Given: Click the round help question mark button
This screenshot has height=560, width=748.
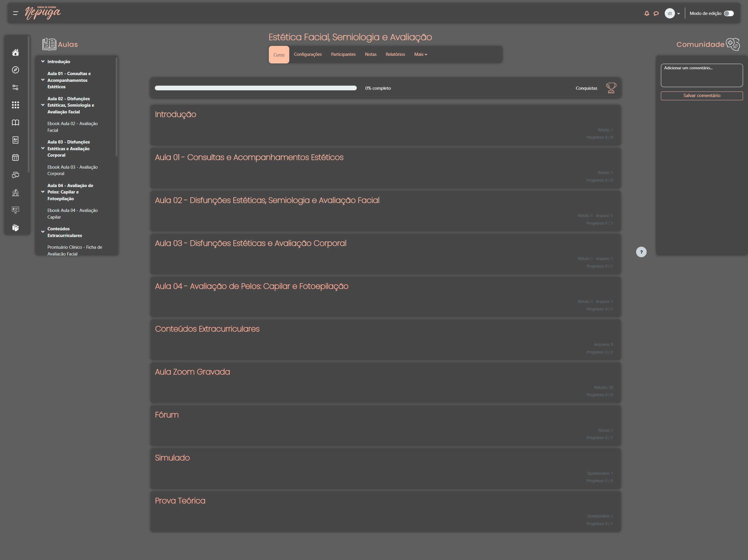Looking at the screenshot, I should (x=641, y=252).
